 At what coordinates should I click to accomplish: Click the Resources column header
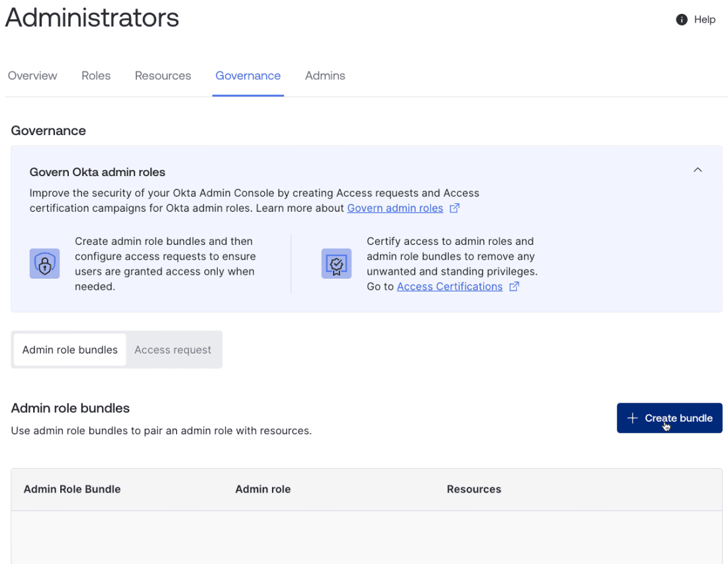tap(474, 489)
